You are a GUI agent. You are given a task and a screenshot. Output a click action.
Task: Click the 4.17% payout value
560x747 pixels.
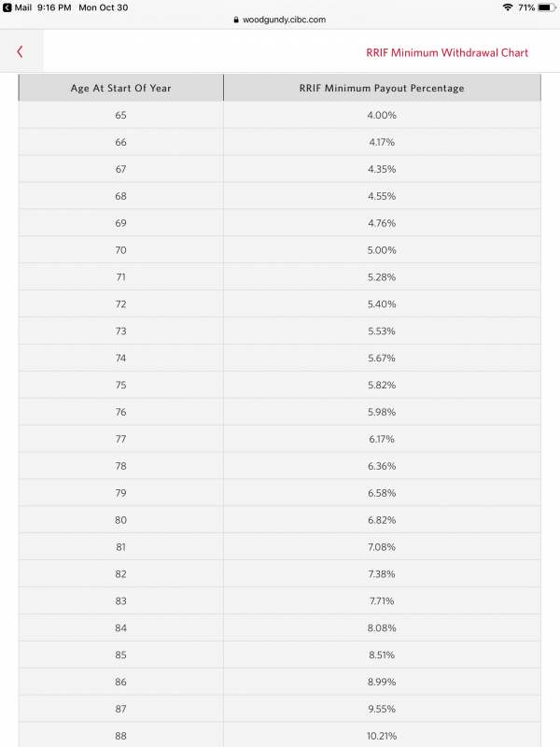click(382, 142)
